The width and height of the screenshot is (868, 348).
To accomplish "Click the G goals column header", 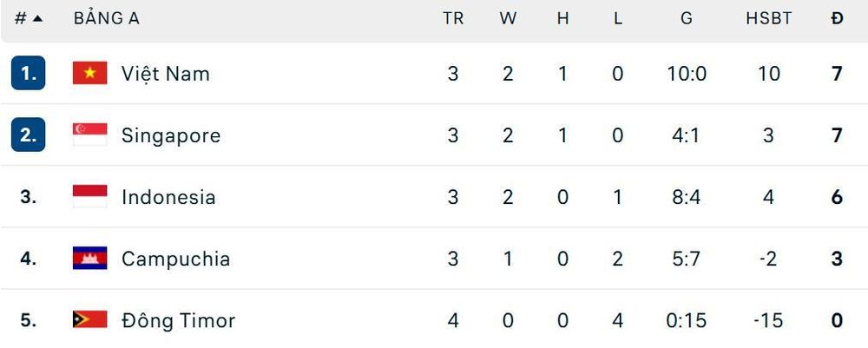I will (x=687, y=19).
